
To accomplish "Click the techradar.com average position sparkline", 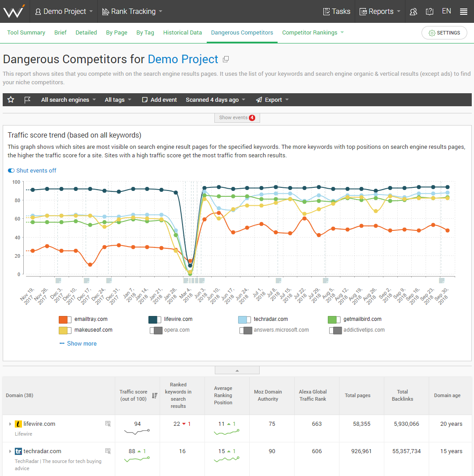I will point(226,459).
